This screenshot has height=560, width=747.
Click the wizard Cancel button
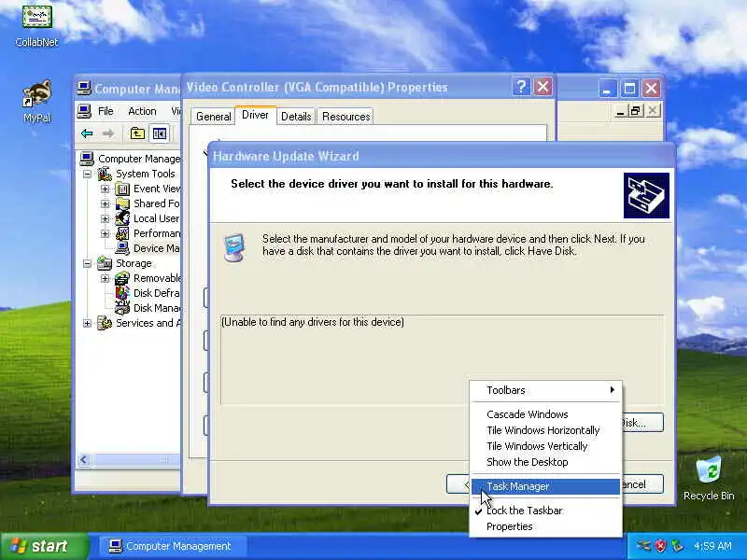pyautogui.click(x=642, y=484)
